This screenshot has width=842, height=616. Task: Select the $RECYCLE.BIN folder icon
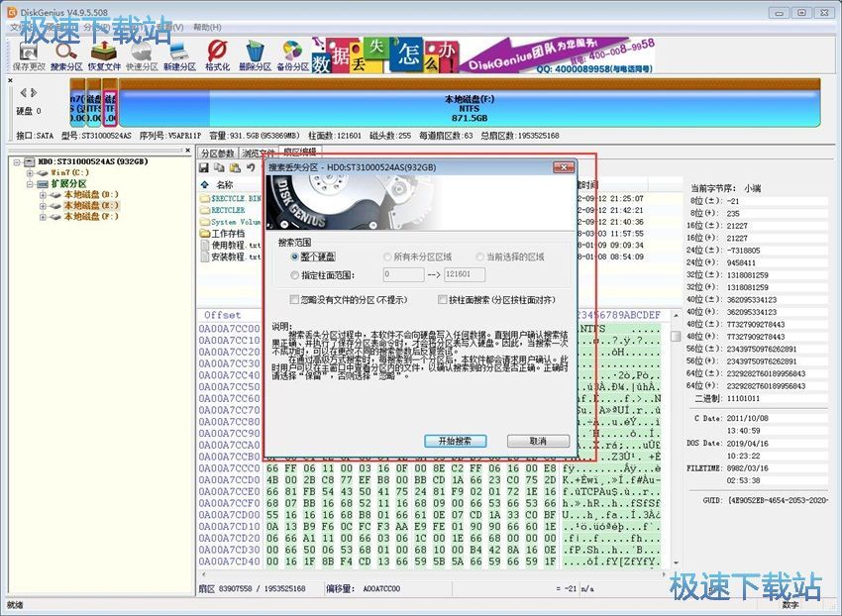coord(205,199)
